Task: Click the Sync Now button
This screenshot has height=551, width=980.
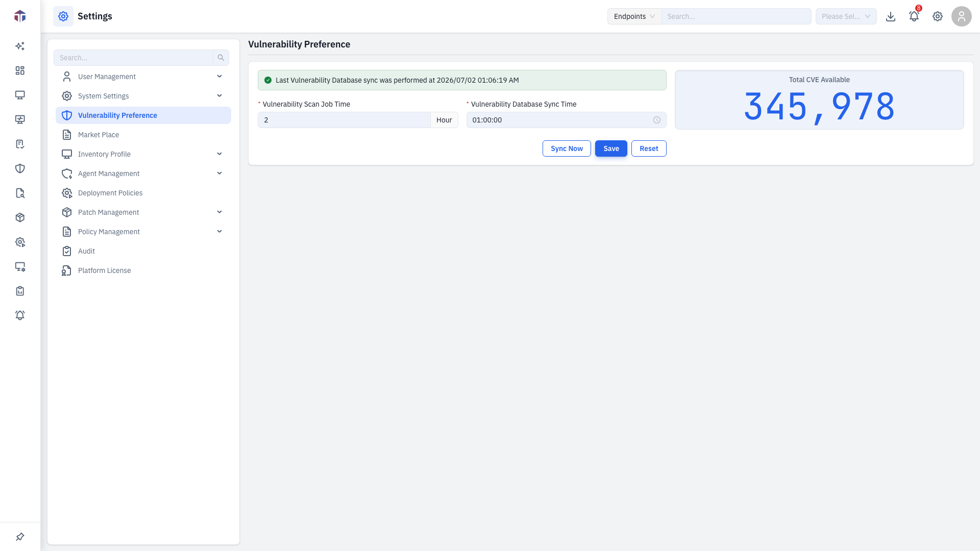Action: (x=567, y=148)
